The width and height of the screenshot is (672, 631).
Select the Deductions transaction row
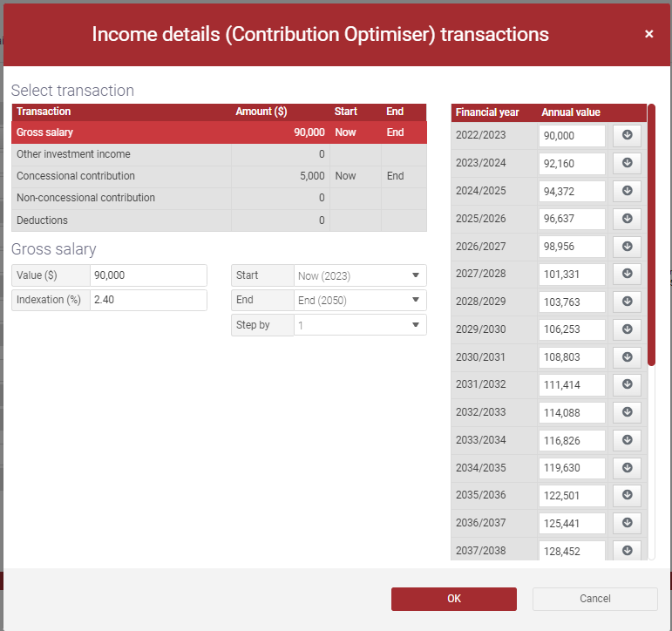pyautogui.click(x=219, y=221)
